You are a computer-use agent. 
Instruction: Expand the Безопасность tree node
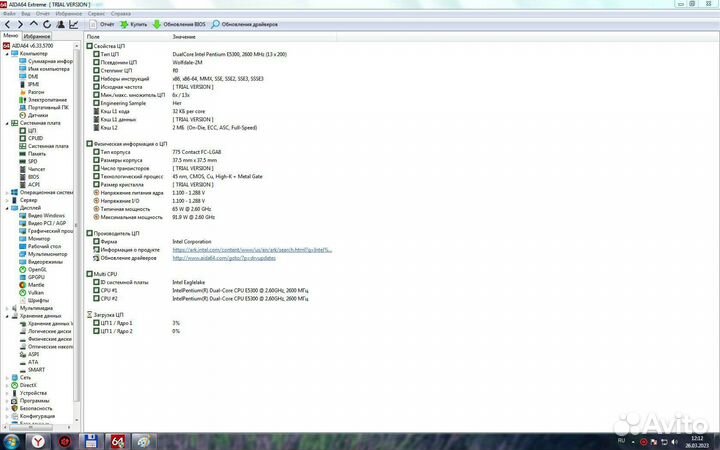[7, 408]
